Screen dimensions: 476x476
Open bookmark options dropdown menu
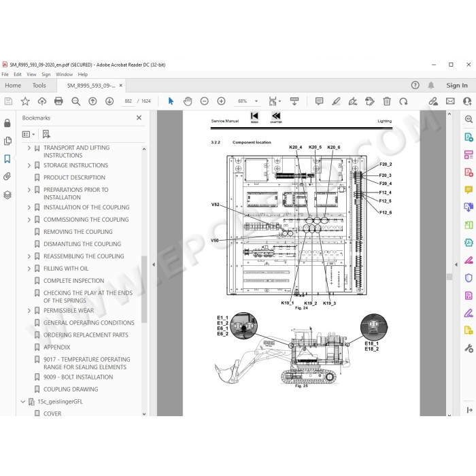[29, 134]
